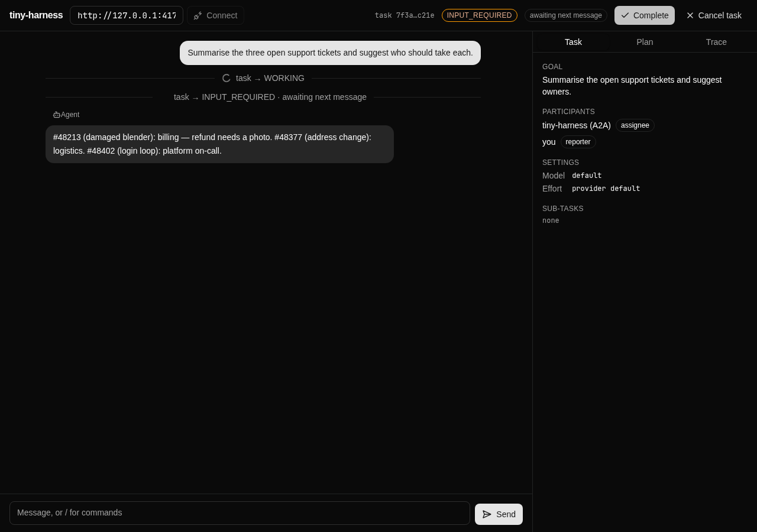This screenshot has height=532, width=757.
Task: Click the plug icon on Connect
Action: tap(198, 15)
